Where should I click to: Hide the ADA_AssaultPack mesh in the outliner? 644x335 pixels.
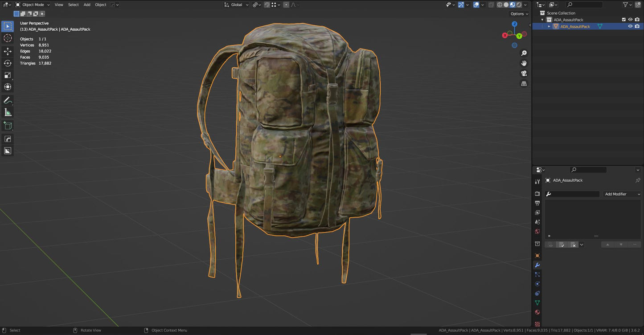coord(630,26)
